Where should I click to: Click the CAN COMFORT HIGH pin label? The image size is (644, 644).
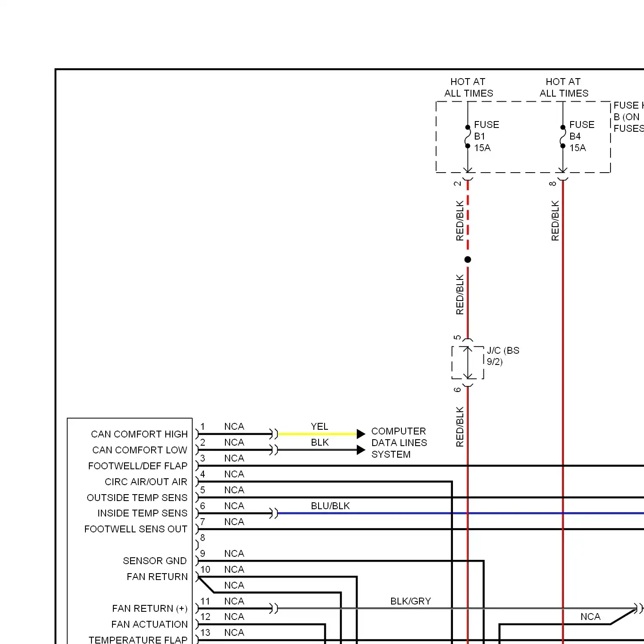(x=139, y=434)
